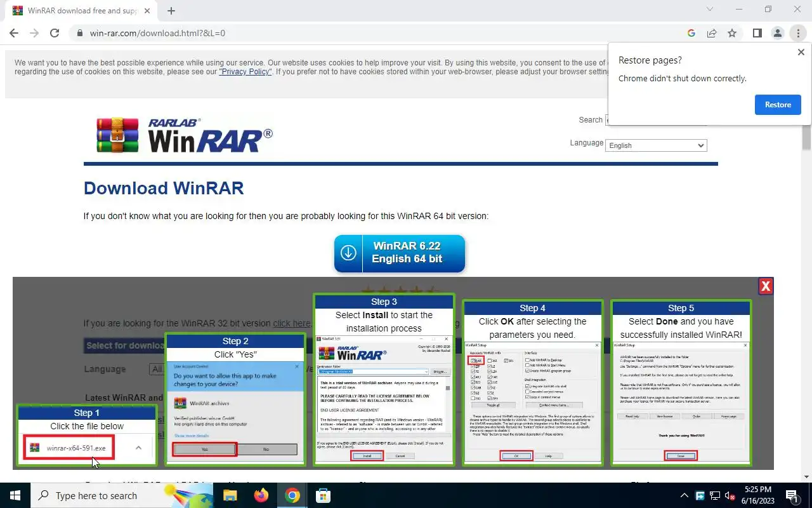The width and height of the screenshot is (812, 508).
Task: Show hidden system tray icons
Action: point(684,495)
